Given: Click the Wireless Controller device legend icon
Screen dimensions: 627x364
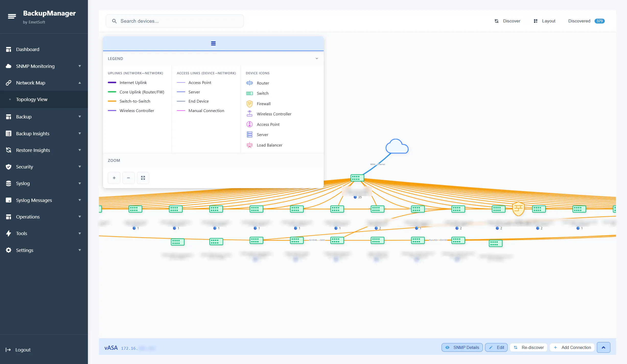Looking at the screenshot, I should [x=249, y=114].
